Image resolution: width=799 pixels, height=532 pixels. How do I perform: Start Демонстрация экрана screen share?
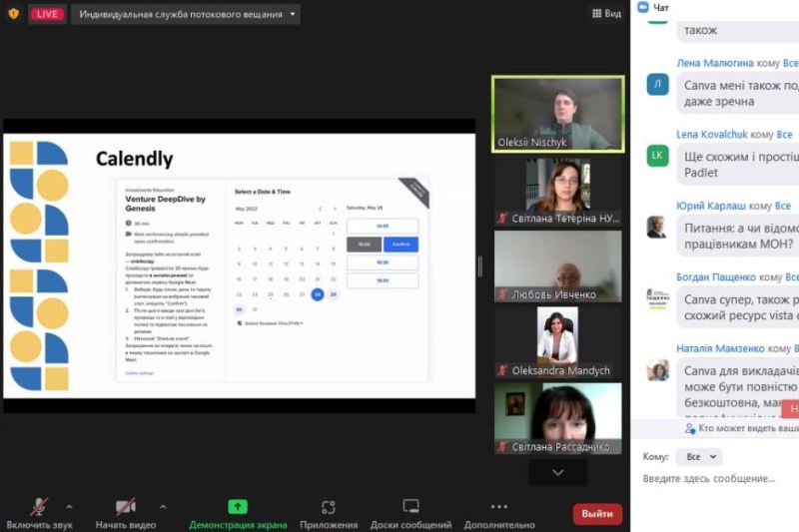[x=238, y=513]
